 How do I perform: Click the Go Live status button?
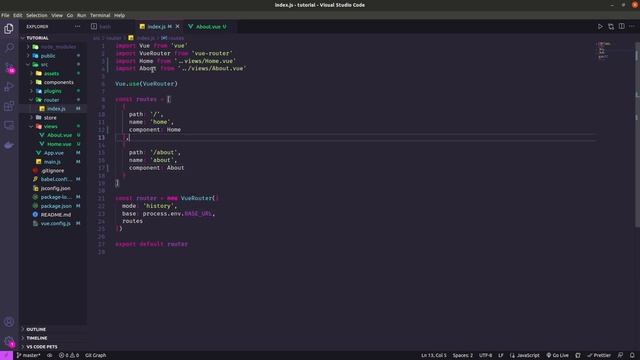tap(558, 356)
